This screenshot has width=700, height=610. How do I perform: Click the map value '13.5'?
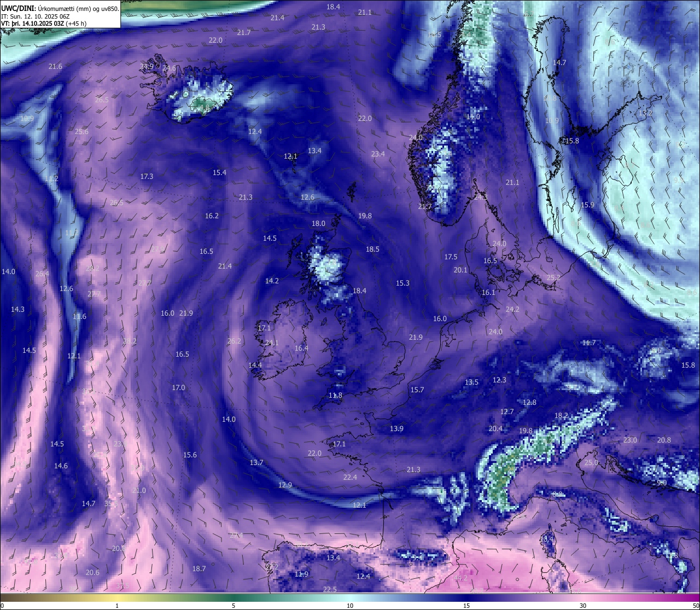pos(471,382)
